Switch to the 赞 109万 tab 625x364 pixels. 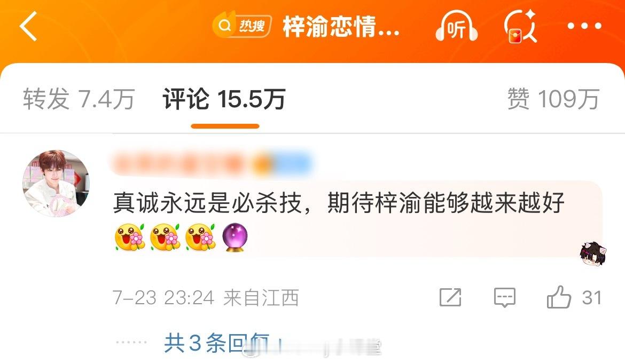(x=553, y=99)
